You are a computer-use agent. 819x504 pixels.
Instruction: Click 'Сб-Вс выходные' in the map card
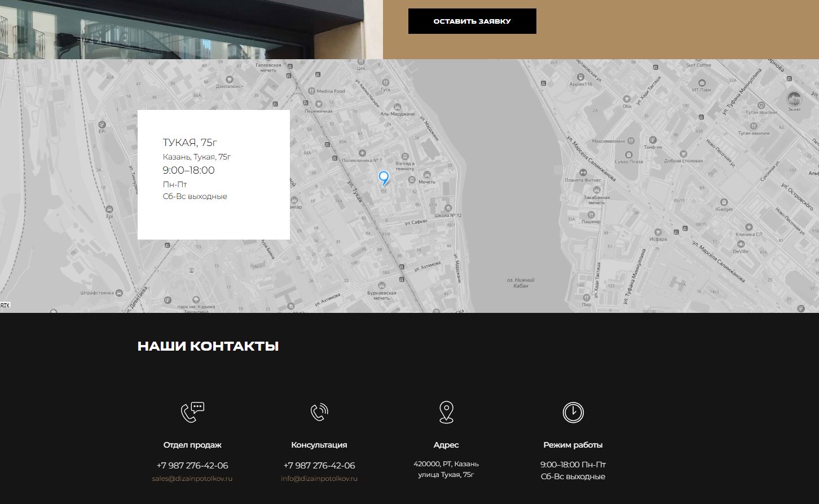(x=195, y=196)
